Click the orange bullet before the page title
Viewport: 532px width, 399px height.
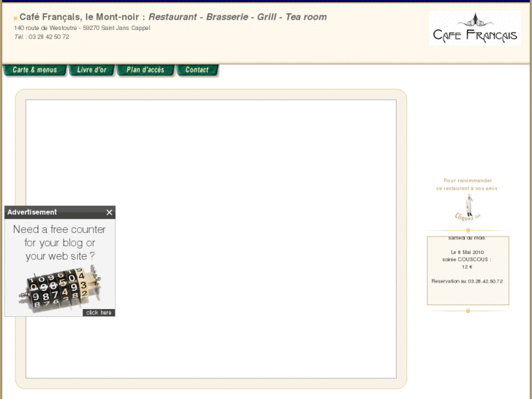tap(15, 18)
